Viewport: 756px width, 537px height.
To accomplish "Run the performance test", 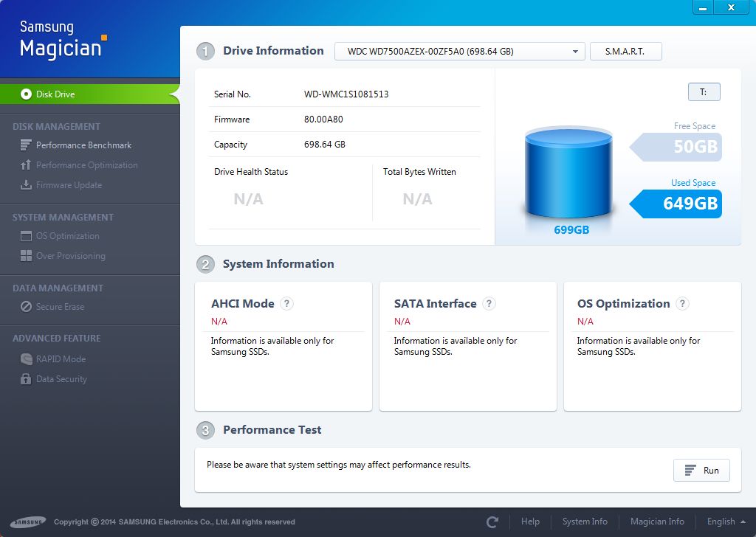I will (x=701, y=471).
